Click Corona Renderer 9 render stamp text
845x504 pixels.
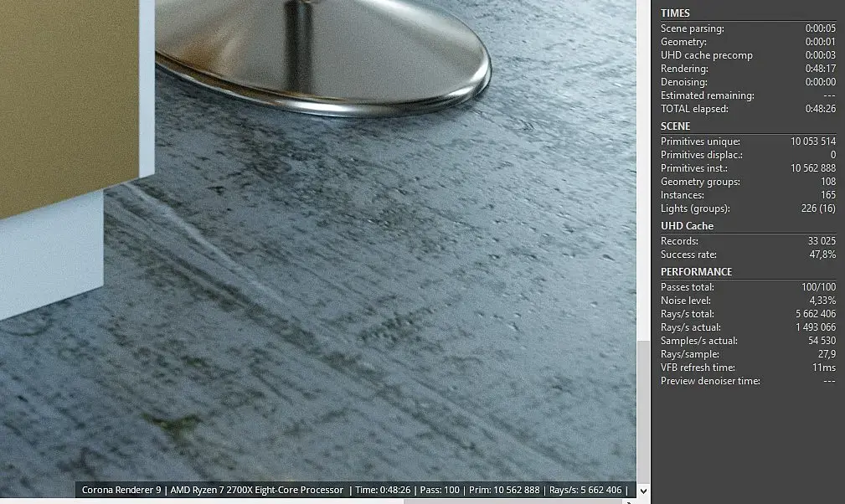pyautogui.click(x=121, y=490)
